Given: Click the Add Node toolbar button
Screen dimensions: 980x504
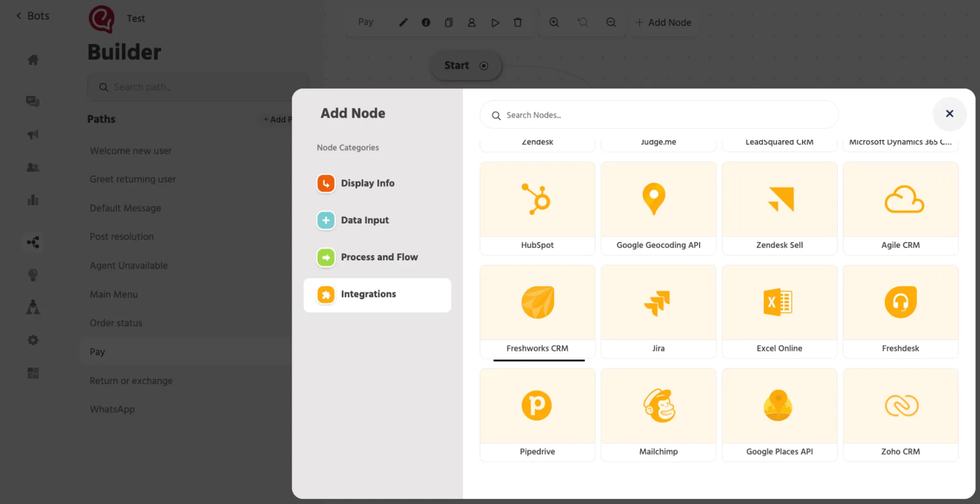Looking at the screenshot, I should tap(663, 23).
